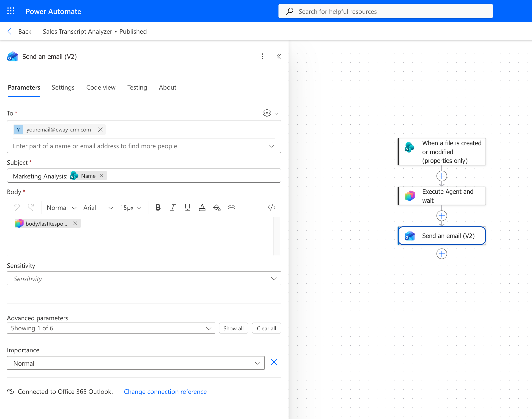Open the Arial font dropdown
Screen dimensions: 532x419
(98, 208)
